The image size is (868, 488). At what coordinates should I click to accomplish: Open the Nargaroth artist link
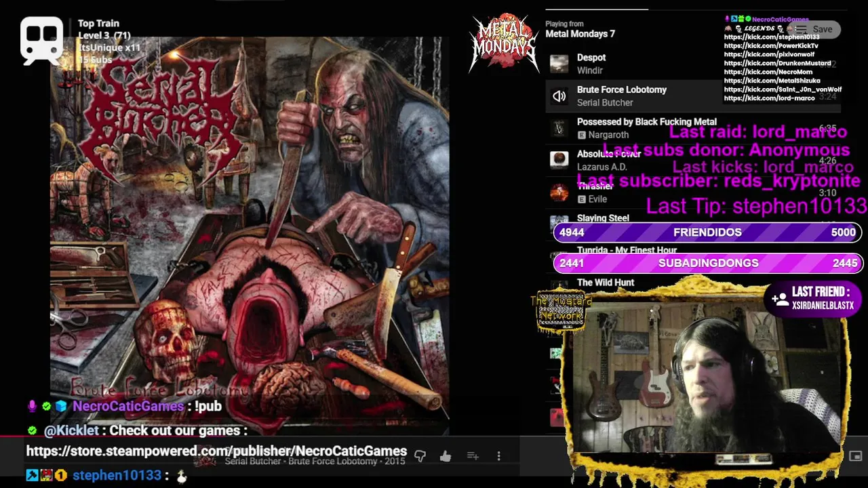click(608, 135)
